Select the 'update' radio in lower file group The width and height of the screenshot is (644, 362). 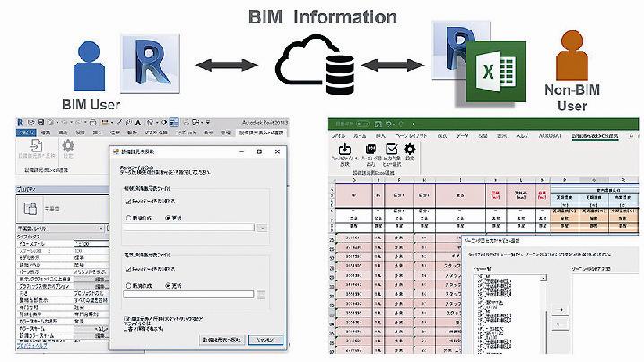[x=168, y=285]
